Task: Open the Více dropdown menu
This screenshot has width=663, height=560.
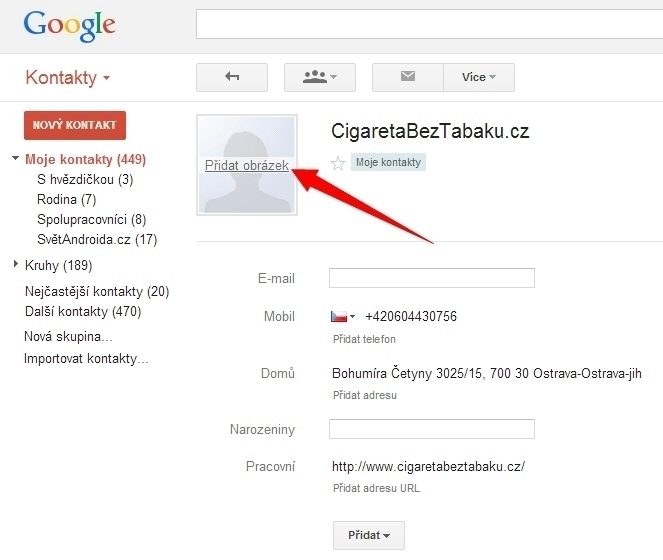Action: pos(479,77)
